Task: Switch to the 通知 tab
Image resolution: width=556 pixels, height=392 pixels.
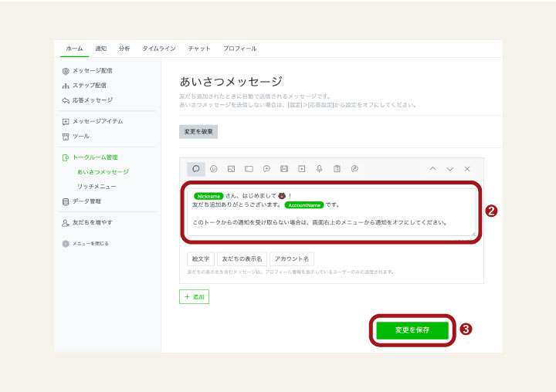Action: (100, 49)
